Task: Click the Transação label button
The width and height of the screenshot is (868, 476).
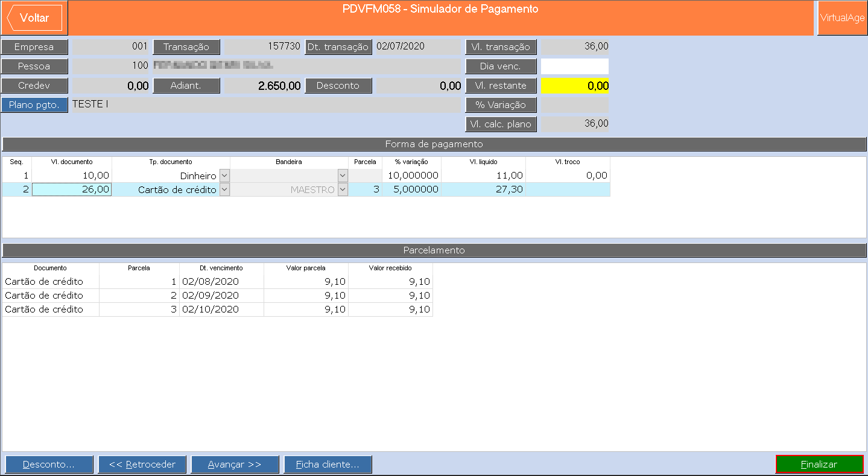Action: (186, 47)
